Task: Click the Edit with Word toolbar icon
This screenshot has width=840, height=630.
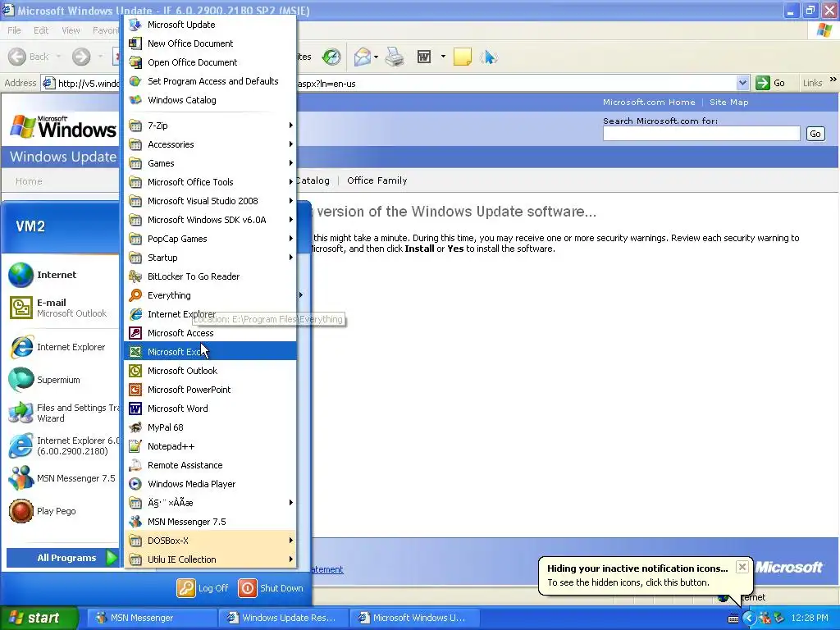Action: 424,57
